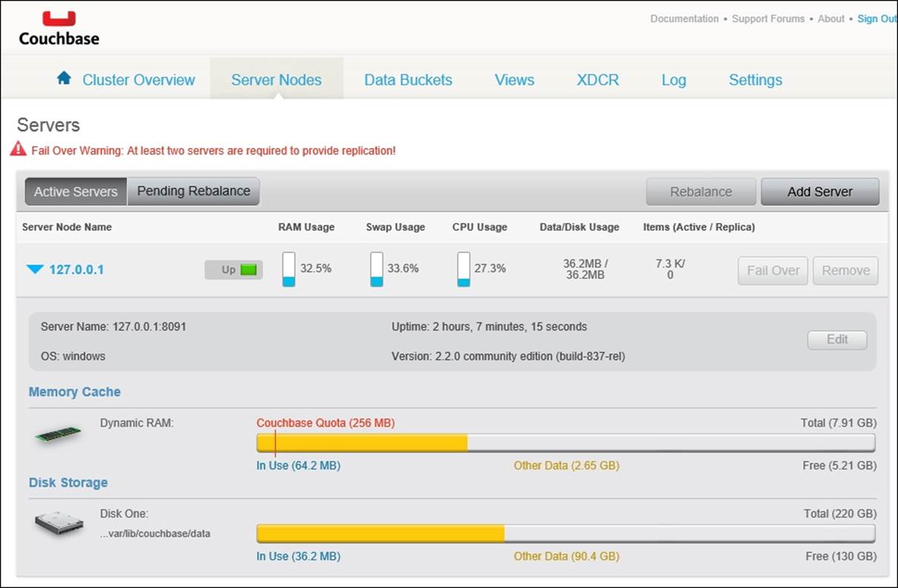Click the Server Name 127.0.0.1:8091 text
This screenshot has width=898, height=588.
coord(113,327)
